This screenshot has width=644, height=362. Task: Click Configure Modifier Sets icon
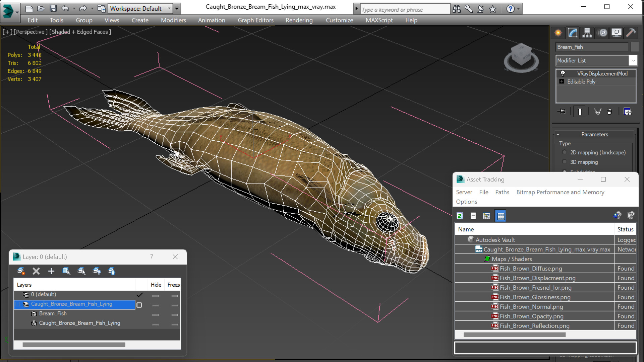click(x=627, y=112)
